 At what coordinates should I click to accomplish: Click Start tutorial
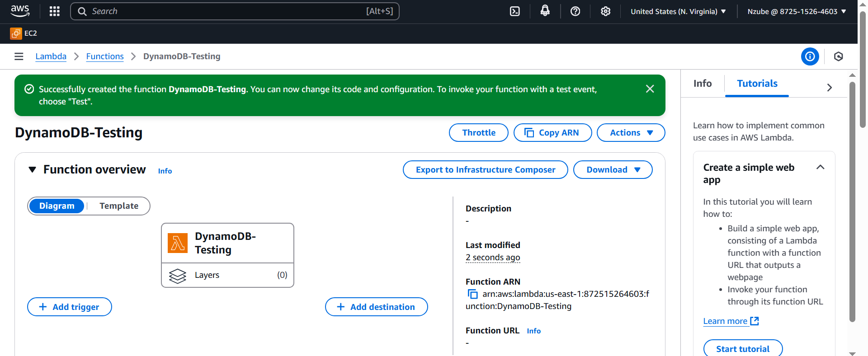[x=743, y=349]
